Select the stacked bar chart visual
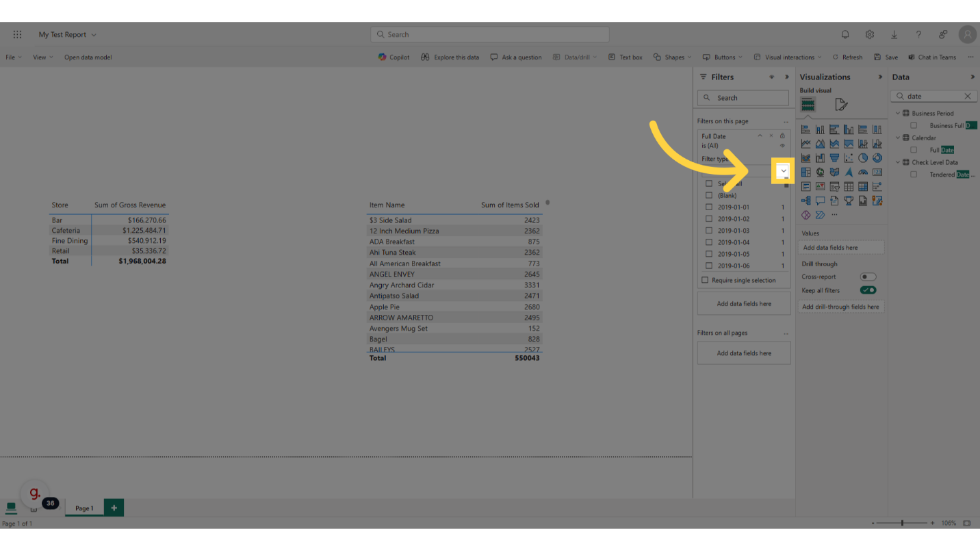Viewport: 980px width, 551px height. click(x=805, y=129)
